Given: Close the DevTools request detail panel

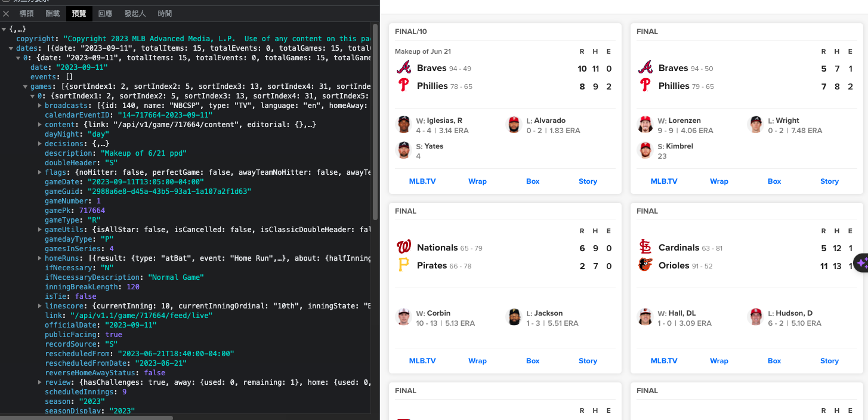Looking at the screenshot, I should [x=6, y=13].
